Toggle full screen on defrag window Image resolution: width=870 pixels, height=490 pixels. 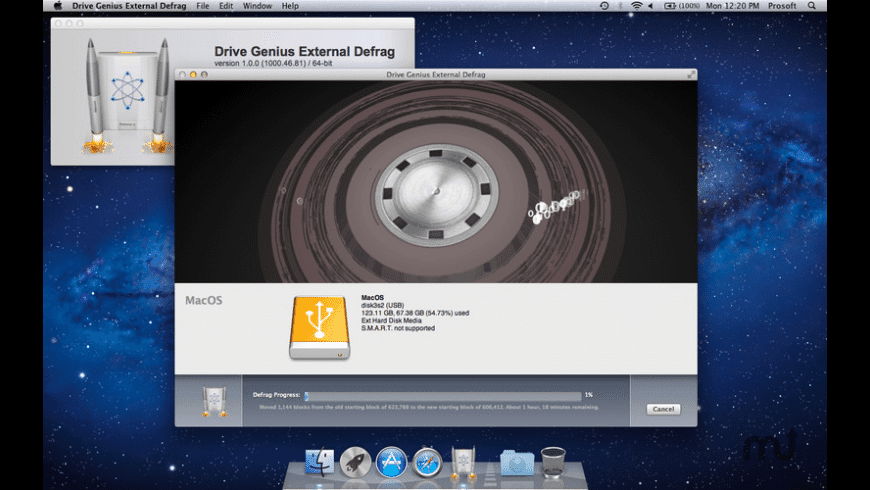(691, 74)
